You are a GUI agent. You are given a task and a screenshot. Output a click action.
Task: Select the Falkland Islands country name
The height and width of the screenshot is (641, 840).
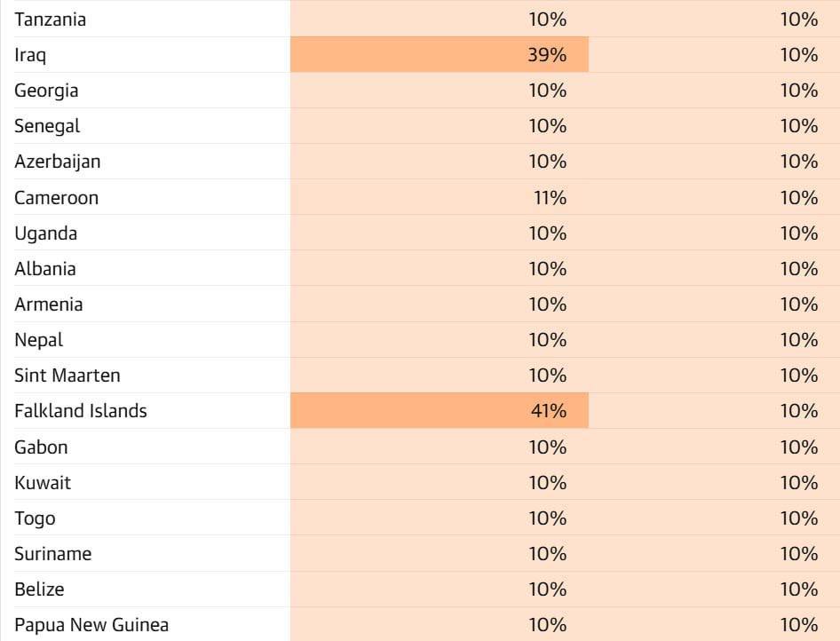(x=81, y=411)
